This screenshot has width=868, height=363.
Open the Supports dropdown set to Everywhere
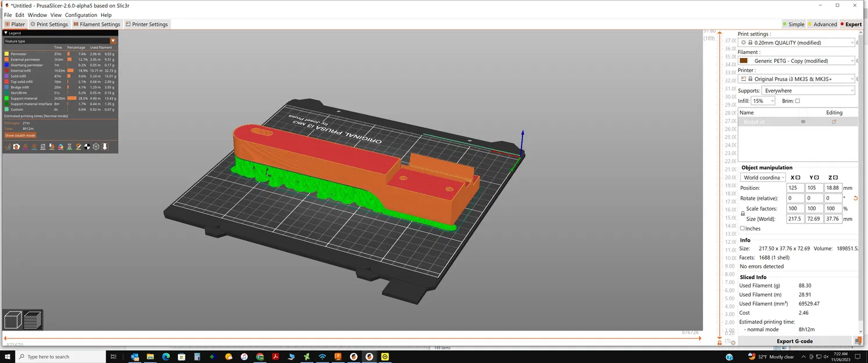808,91
